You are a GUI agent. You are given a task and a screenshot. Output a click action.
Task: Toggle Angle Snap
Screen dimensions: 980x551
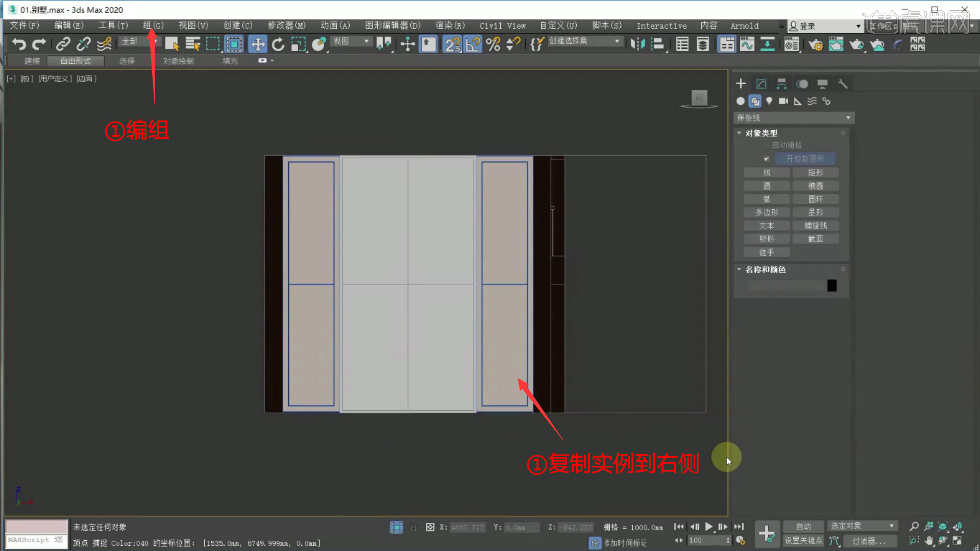pyautogui.click(x=473, y=44)
